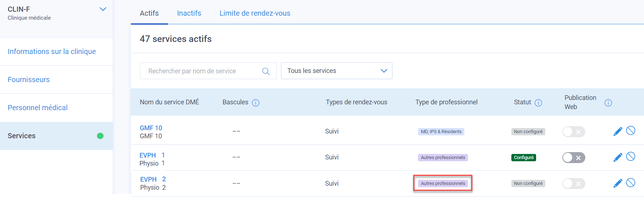The image size is (644, 197).
Task: Click the green Configuré status badge
Action: [x=524, y=158]
